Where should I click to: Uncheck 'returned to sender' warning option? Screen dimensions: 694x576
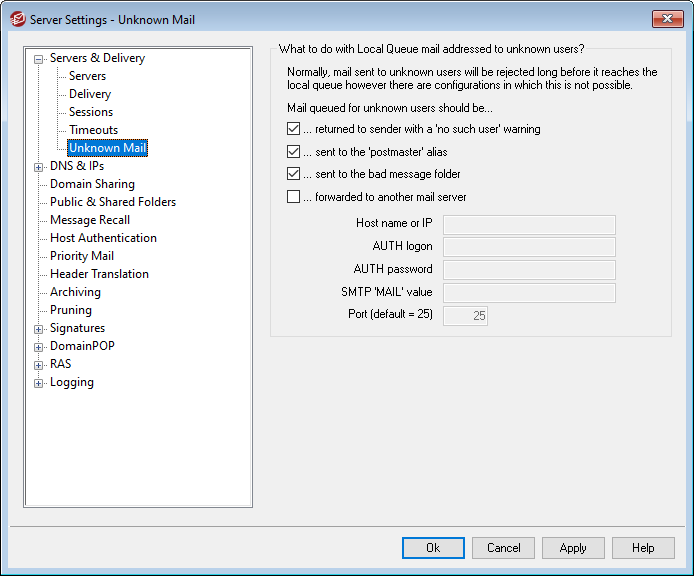click(293, 129)
